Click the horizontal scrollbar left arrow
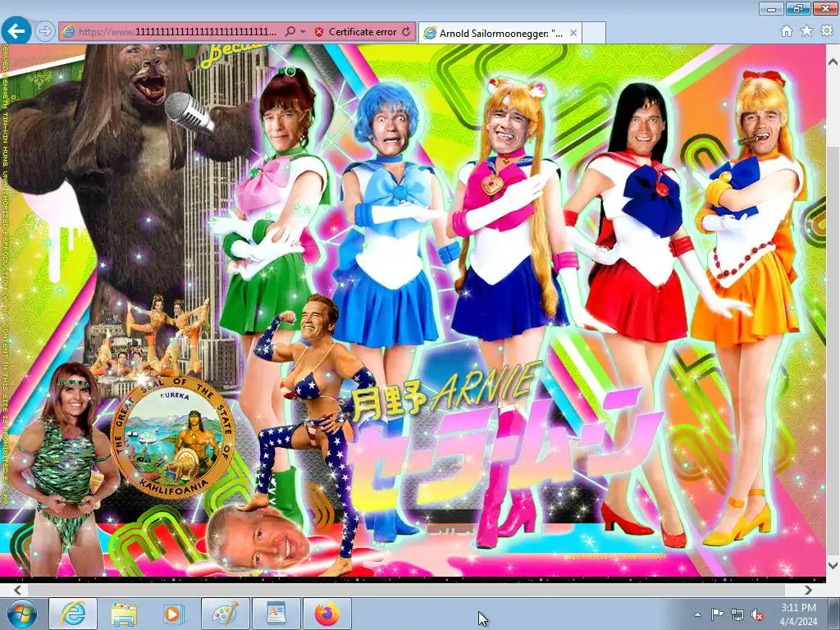This screenshot has height=630, width=840. (x=17, y=590)
